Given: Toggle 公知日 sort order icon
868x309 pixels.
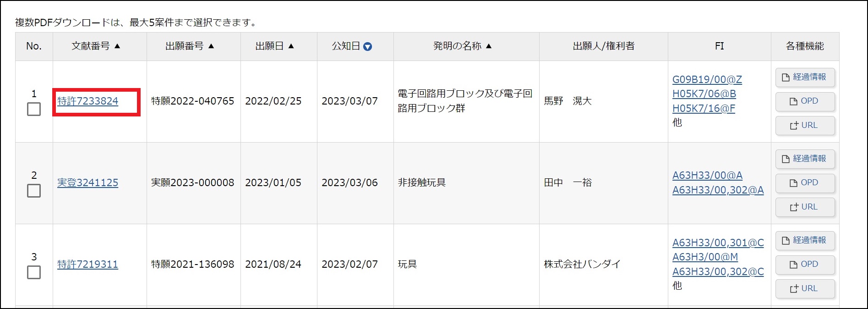Looking at the screenshot, I should [367, 46].
